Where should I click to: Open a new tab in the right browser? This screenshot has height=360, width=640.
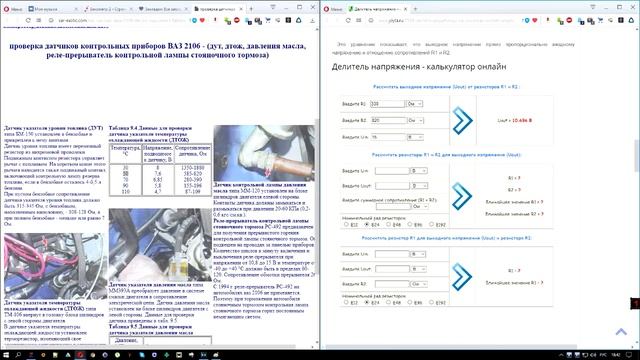click(415, 9)
